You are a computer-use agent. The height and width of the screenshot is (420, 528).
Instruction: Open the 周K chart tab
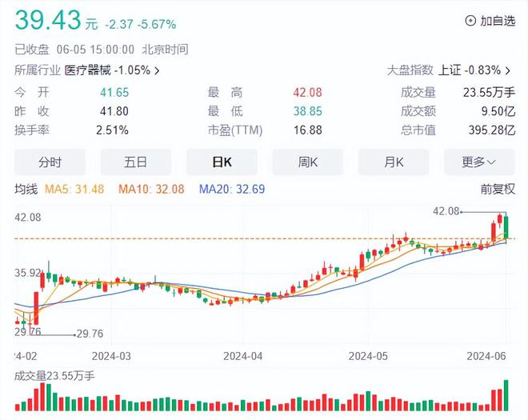(308, 162)
